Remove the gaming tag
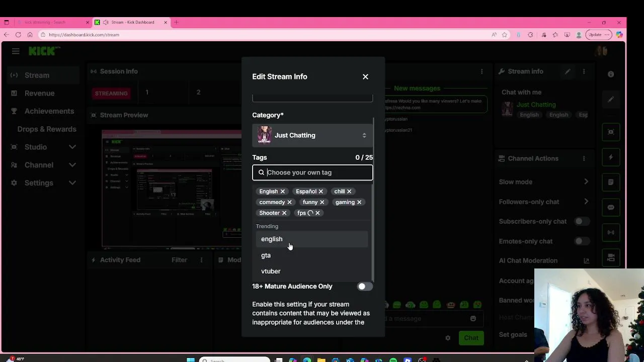This screenshot has width=644, height=362. [359, 202]
